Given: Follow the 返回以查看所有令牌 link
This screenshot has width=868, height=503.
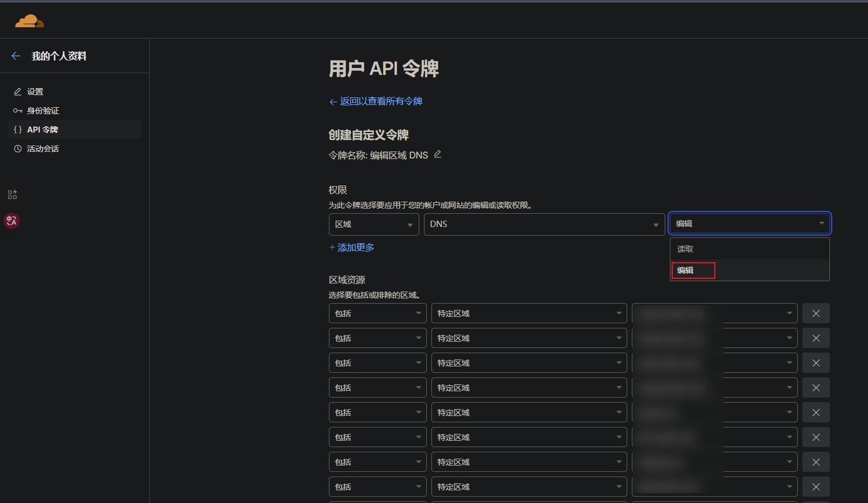Looking at the screenshot, I should 376,101.
